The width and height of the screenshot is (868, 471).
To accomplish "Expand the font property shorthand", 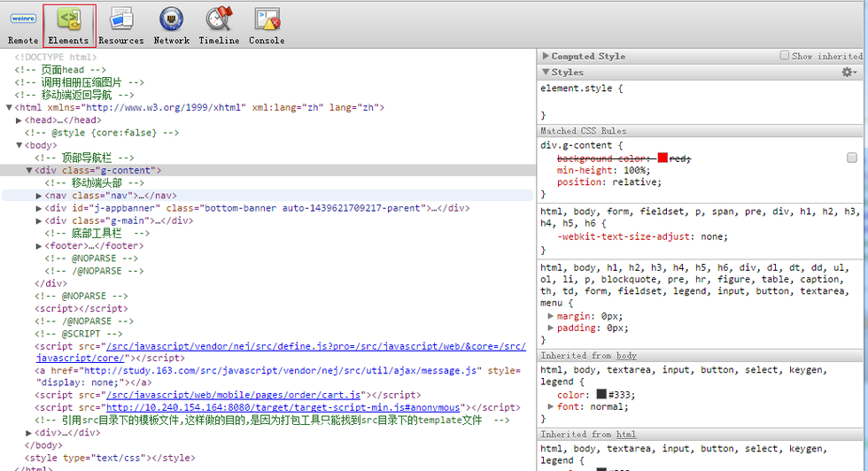I will pyautogui.click(x=550, y=406).
